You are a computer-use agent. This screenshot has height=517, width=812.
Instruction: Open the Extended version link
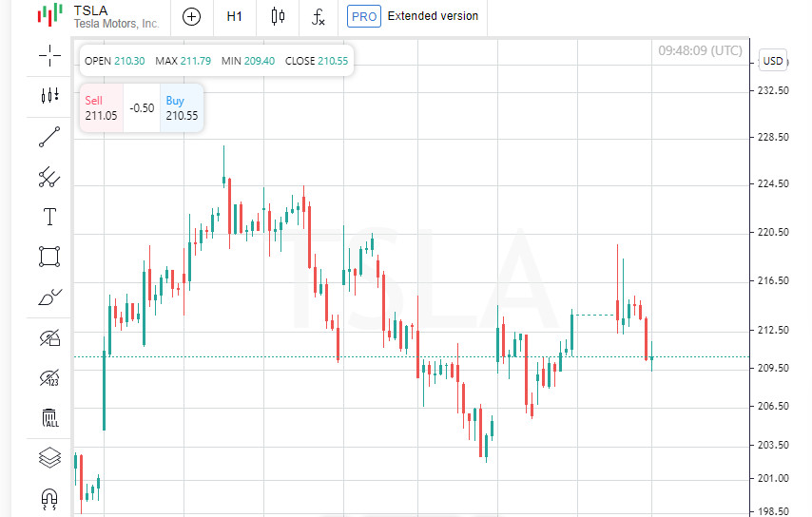click(433, 16)
